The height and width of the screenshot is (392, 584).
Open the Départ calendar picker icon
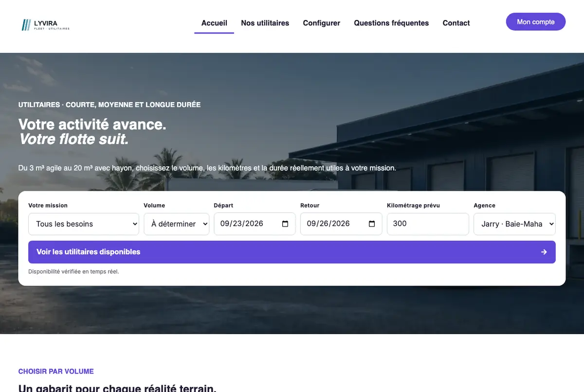click(x=285, y=224)
